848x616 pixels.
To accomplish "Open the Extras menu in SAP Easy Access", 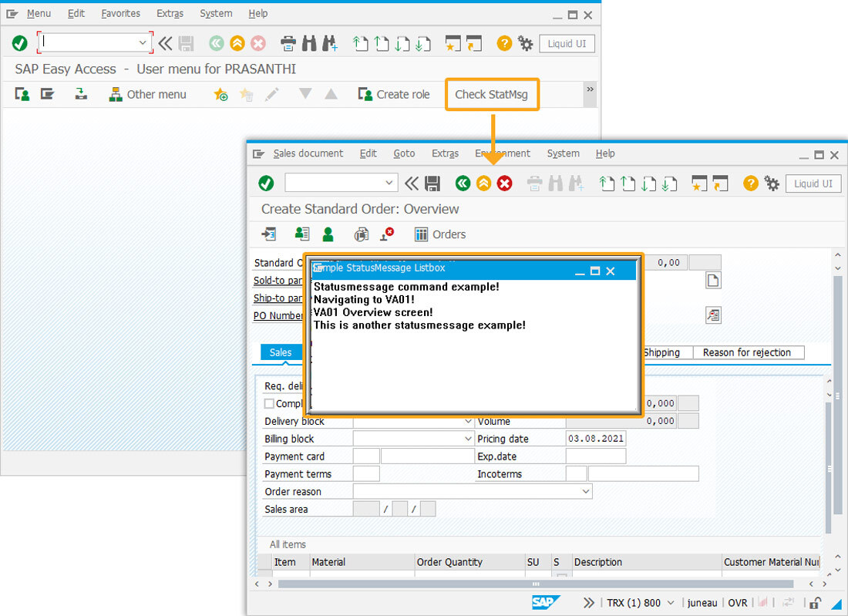I will [x=170, y=14].
